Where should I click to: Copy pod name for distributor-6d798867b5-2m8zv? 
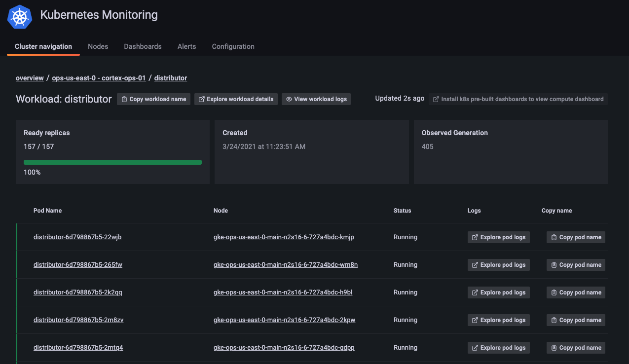point(576,320)
